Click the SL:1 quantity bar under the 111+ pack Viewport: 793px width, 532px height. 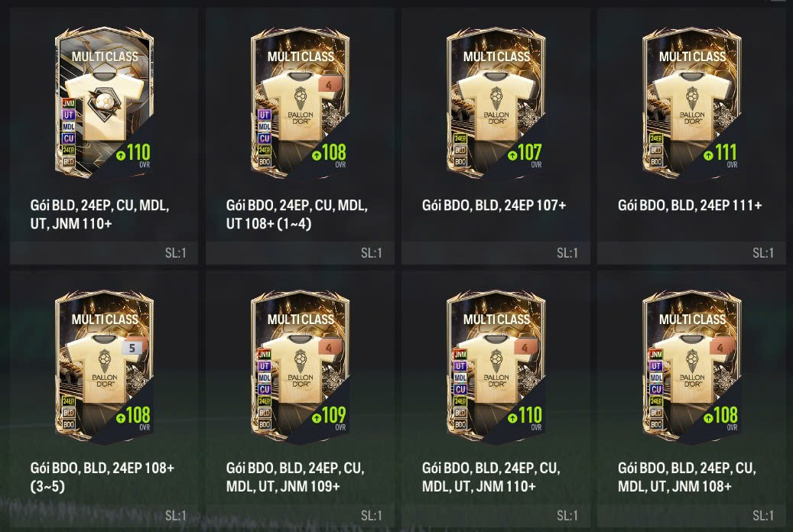pos(691,253)
